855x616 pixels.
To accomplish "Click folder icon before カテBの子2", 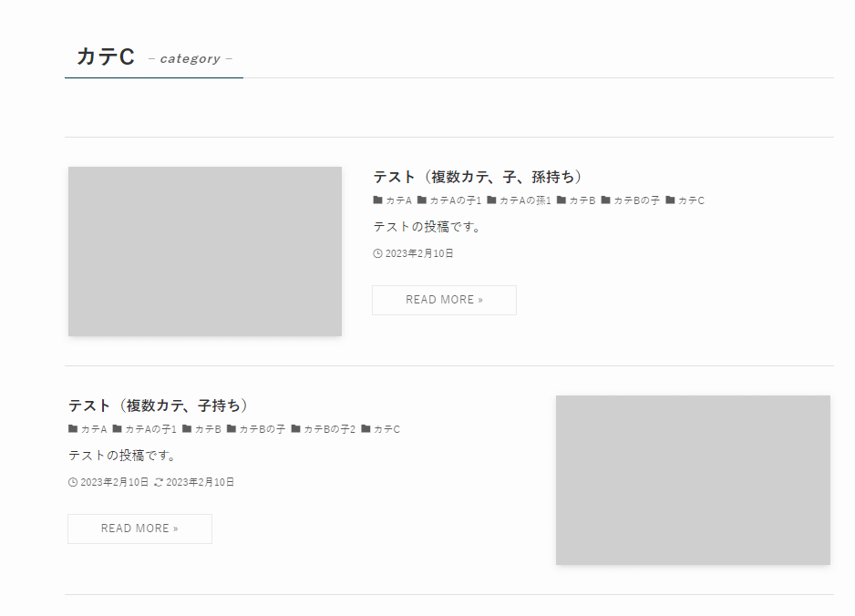I will 295,429.
